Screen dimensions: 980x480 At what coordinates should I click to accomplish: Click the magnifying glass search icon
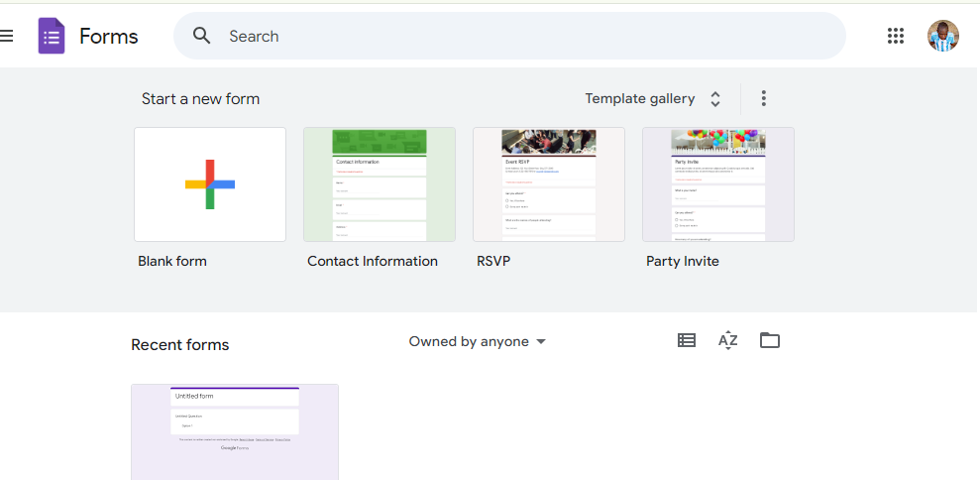(201, 36)
